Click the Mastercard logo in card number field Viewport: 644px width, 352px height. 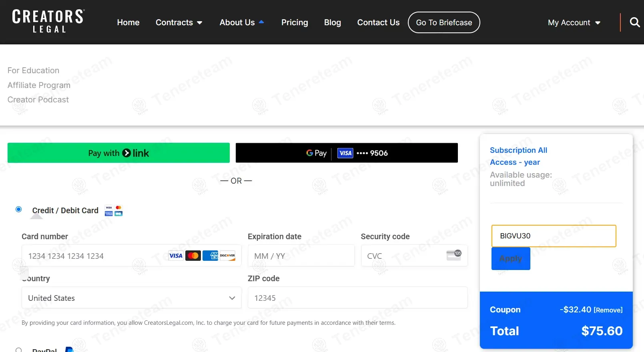pos(193,256)
